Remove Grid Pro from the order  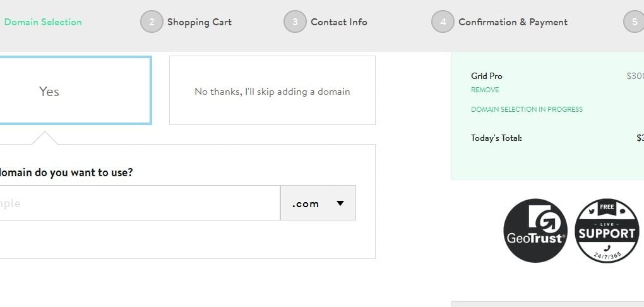(x=485, y=90)
